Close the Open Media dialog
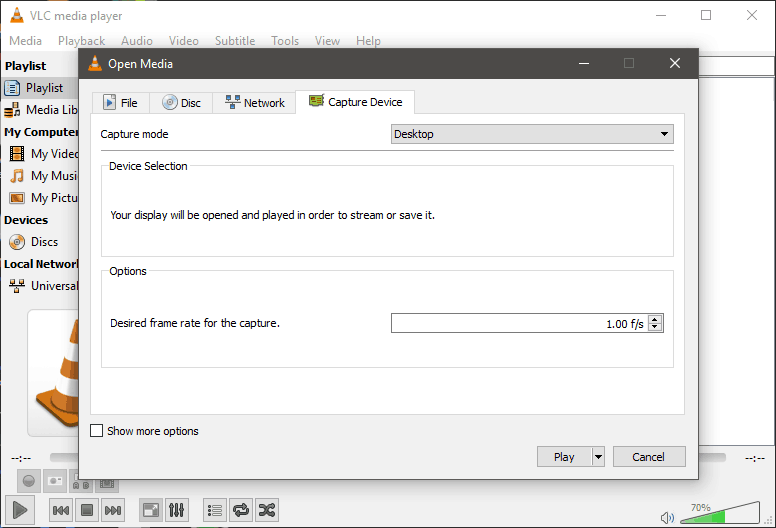The image size is (776, 528). coord(675,63)
